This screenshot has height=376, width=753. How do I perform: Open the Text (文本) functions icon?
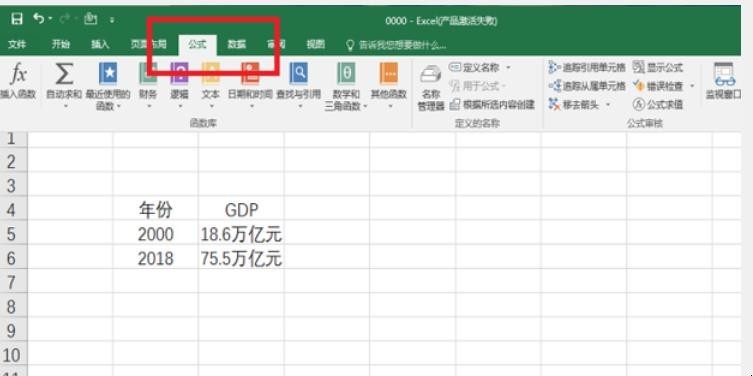point(210,74)
